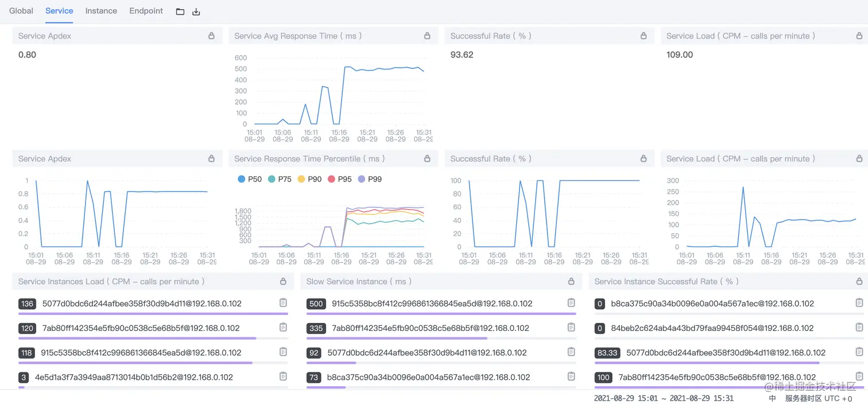Toggle the P99 legend series
This screenshot has width=868, height=404.
point(370,179)
